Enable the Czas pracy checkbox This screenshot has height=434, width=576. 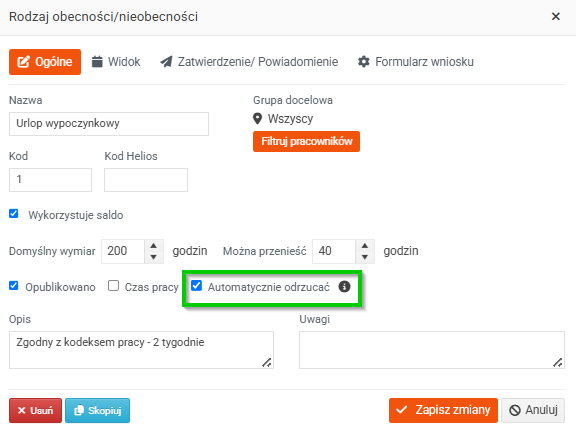pyautogui.click(x=114, y=286)
